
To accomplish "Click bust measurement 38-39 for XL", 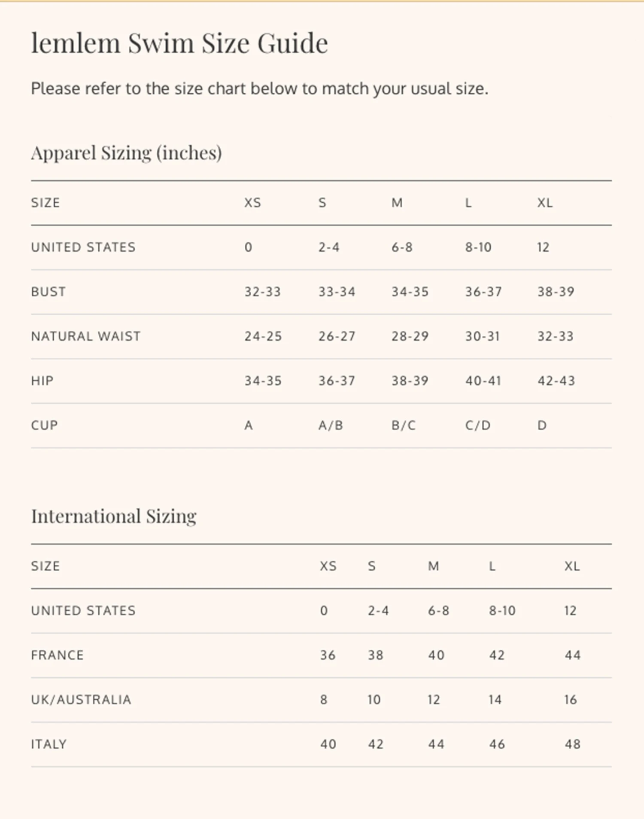I will pyautogui.click(x=556, y=292).
